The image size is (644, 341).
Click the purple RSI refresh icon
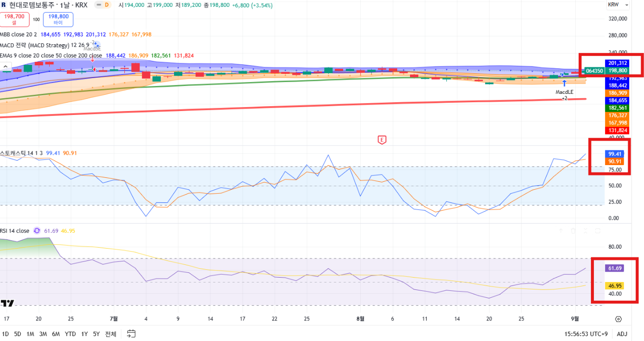click(36, 230)
